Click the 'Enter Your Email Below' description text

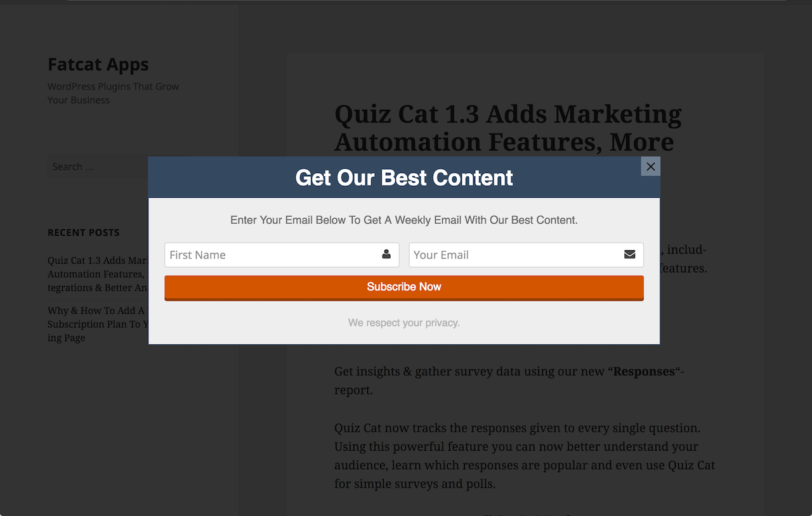pyautogui.click(x=404, y=221)
